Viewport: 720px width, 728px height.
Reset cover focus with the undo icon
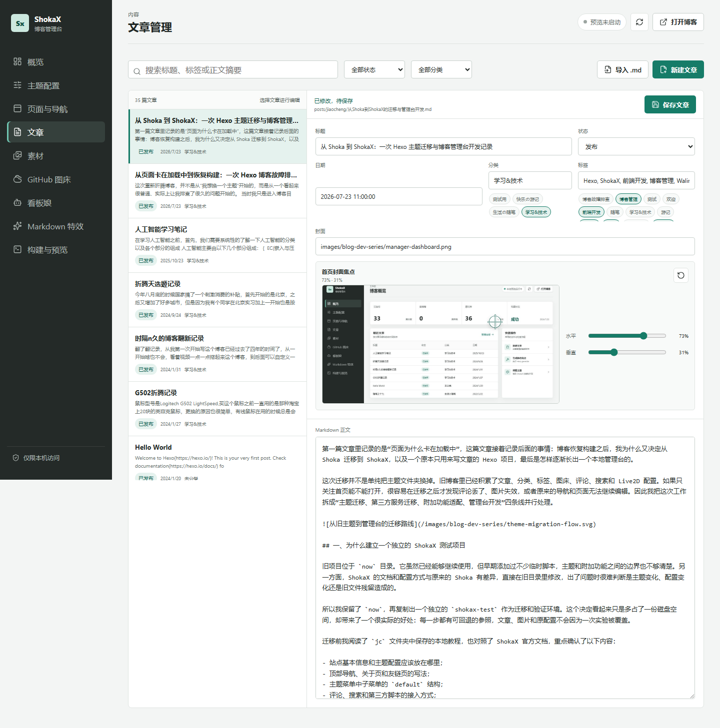680,275
